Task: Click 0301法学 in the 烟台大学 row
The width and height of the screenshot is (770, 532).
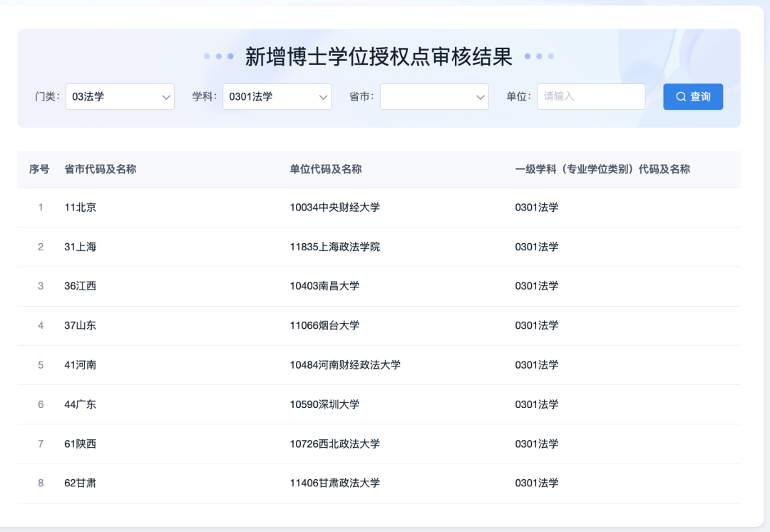Action: 537,325
